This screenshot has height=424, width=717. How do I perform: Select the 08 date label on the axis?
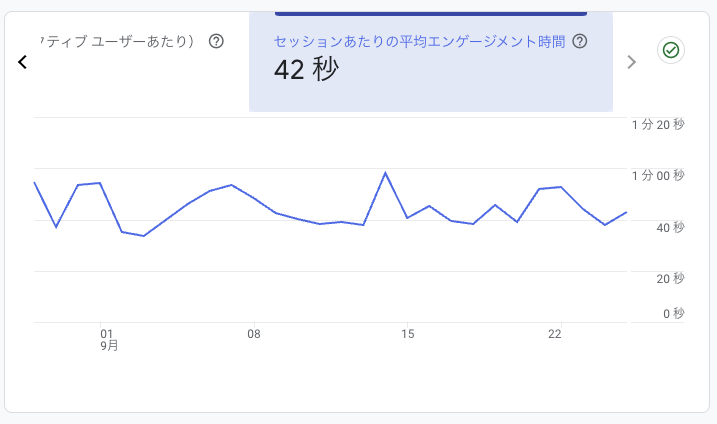point(254,334)
